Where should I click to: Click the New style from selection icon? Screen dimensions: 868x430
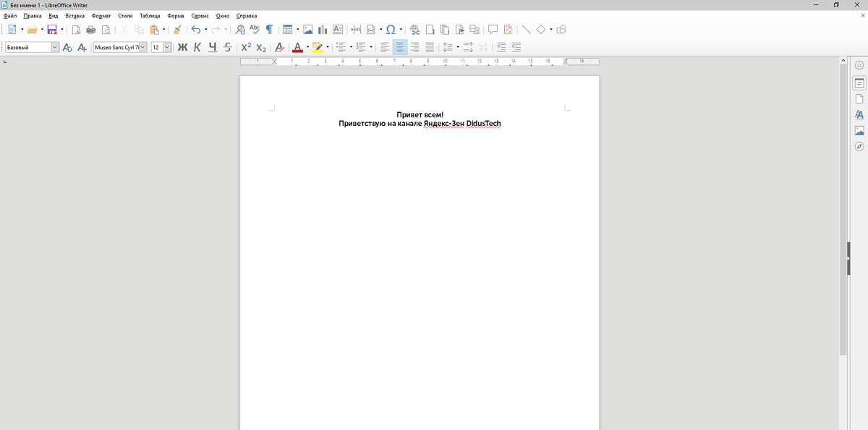pyautogui.click(x=82, y=47)
